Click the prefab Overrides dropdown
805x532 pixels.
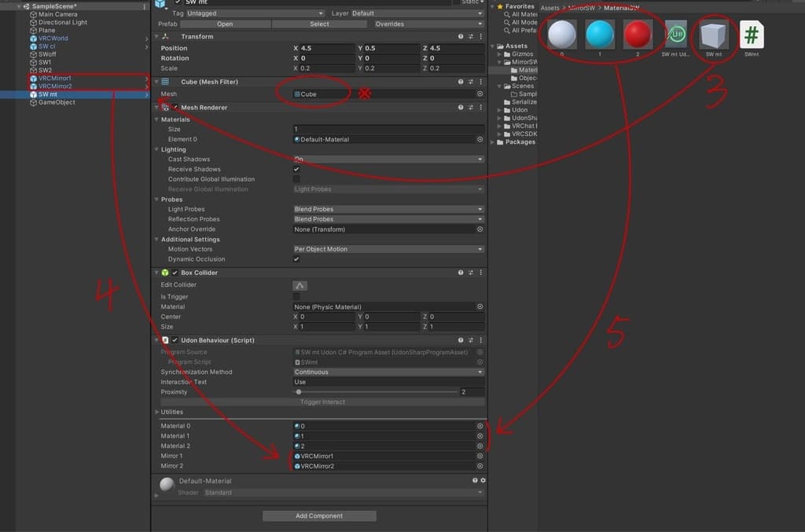tap(428, 24)
